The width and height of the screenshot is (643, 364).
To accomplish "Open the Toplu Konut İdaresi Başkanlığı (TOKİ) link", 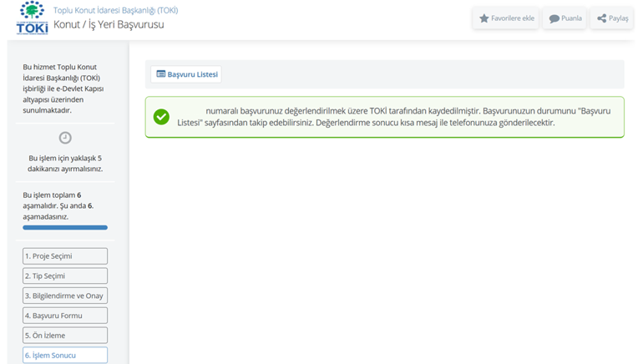I will [115, 10].
